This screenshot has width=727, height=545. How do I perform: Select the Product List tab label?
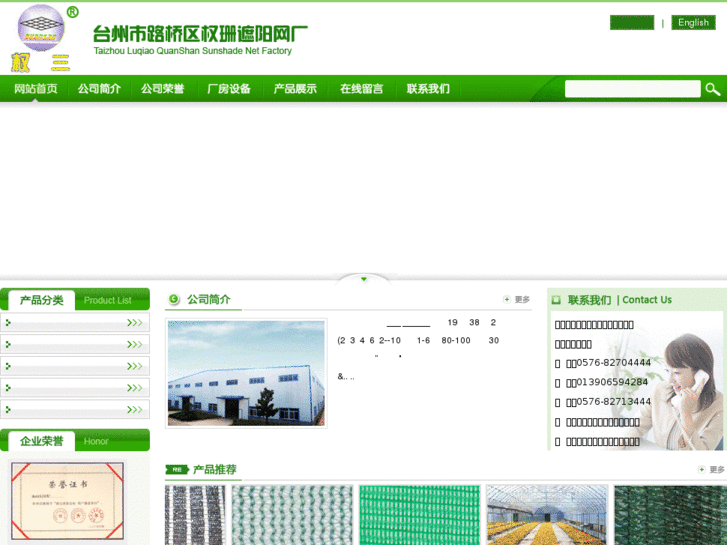(108, 301)
